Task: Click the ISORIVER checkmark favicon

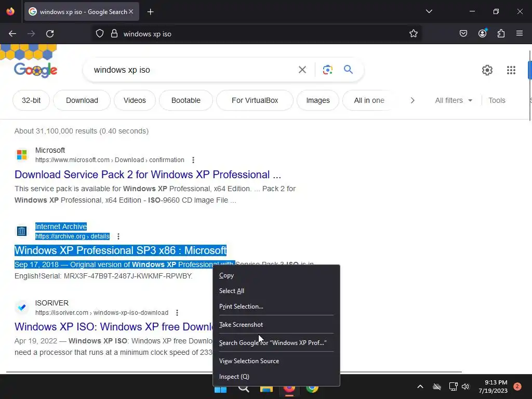Action: 22,307
